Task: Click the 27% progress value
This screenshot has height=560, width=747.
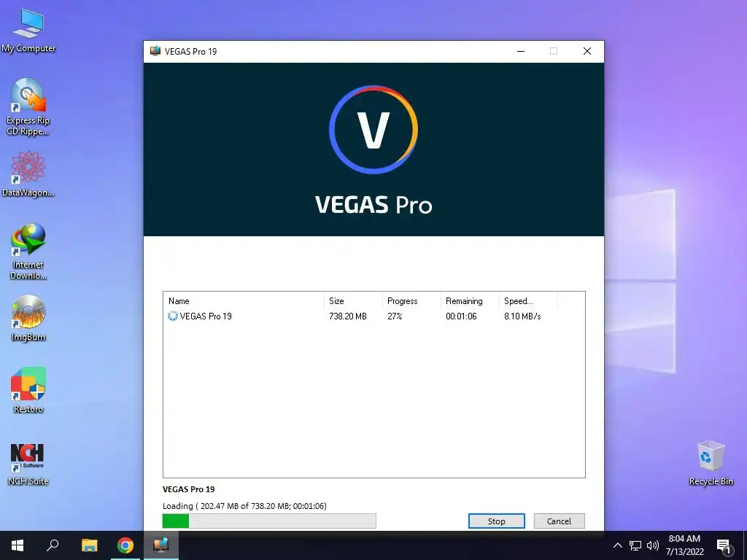Action: 395,316
